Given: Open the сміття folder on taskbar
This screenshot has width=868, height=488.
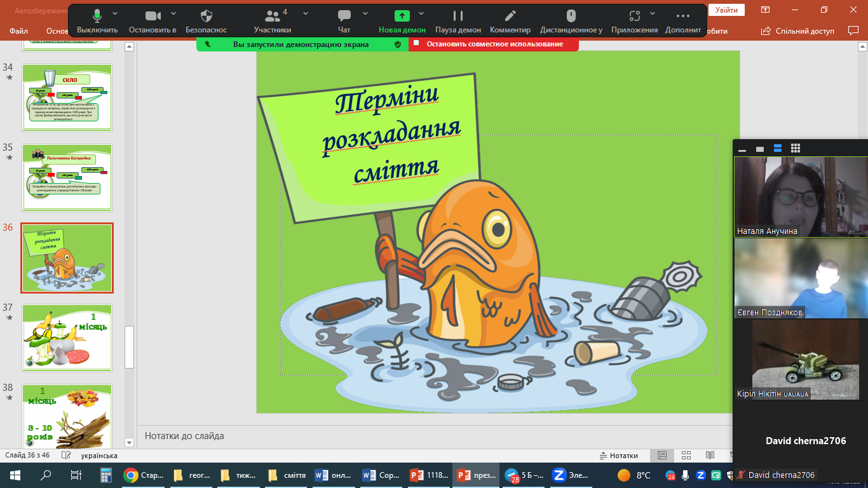Looking at the screenshot, I should tap(287, 475).
